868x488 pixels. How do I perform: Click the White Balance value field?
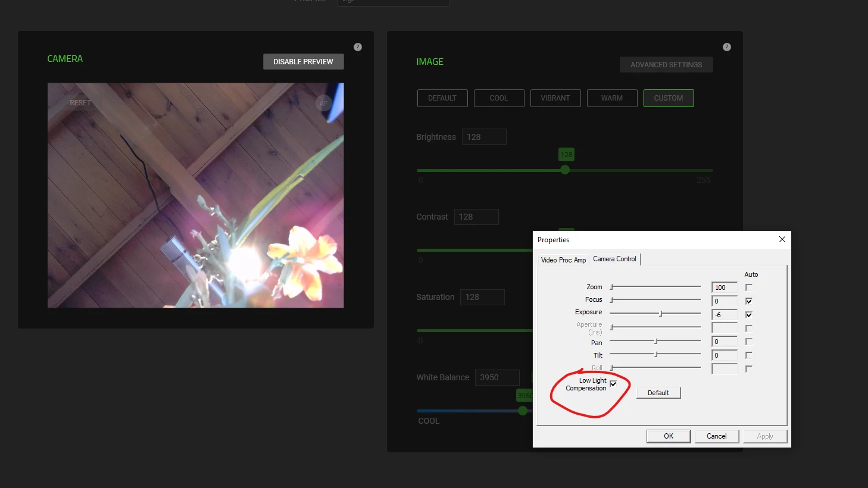pyautogui.click(x=497, y=377)
